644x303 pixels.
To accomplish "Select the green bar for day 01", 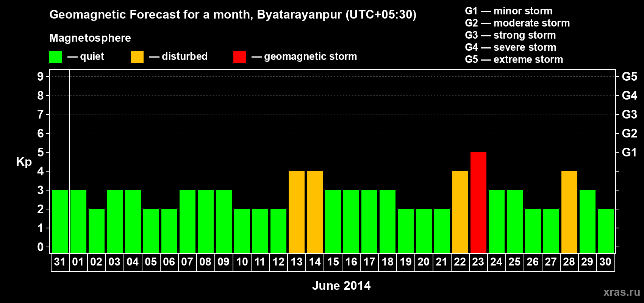I will [x=78, y=221].
